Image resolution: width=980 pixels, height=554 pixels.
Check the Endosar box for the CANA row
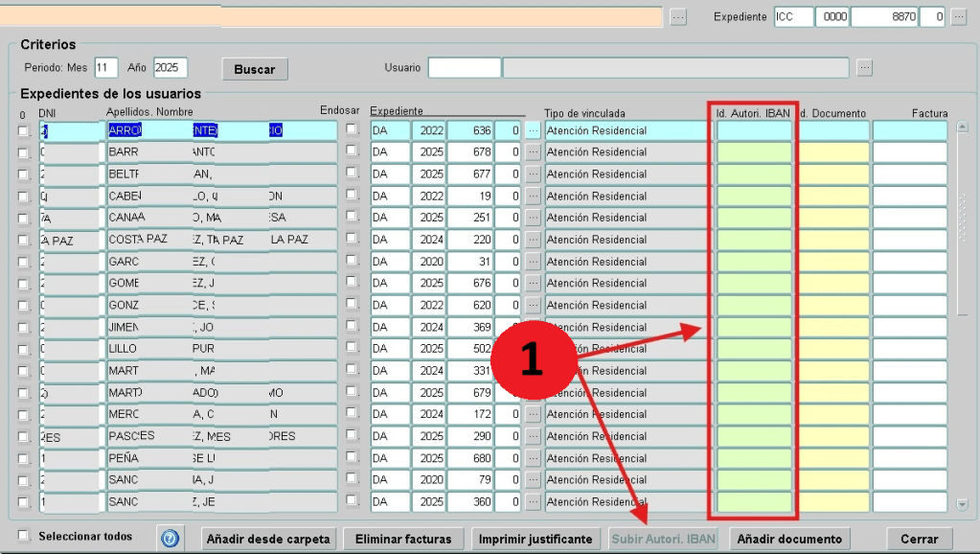352,217
